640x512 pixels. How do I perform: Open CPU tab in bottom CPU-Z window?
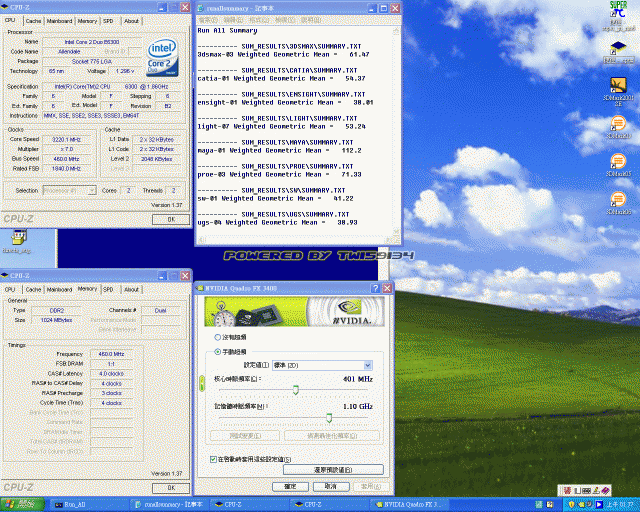coord(10,289)
